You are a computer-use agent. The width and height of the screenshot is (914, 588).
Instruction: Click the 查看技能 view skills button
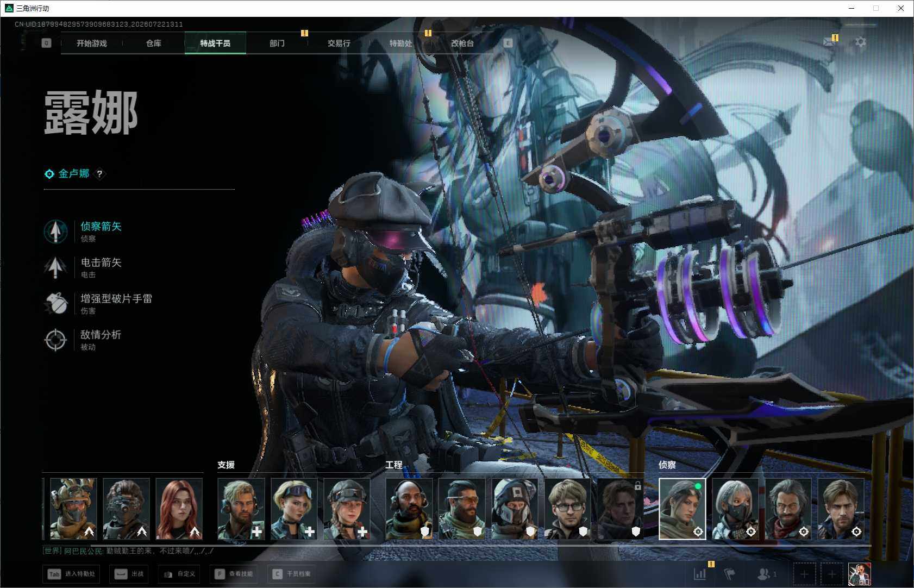pyautogui.click(x=235, y=574)
